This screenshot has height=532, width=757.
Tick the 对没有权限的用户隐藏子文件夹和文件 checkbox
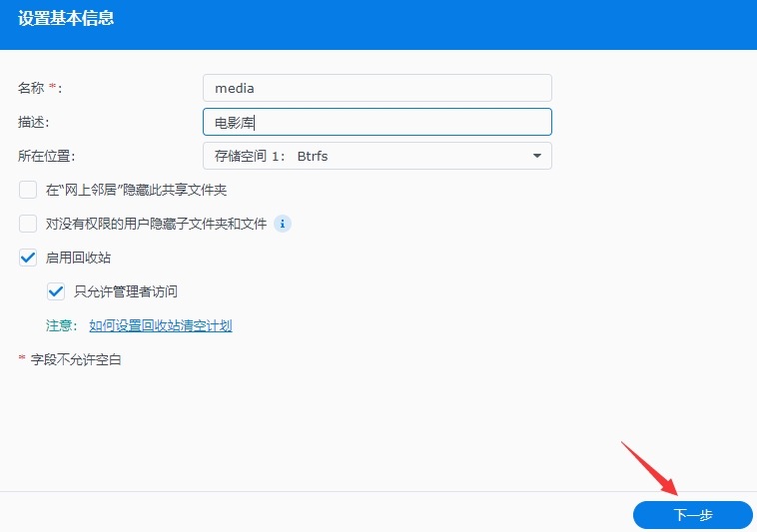(28, 224)
